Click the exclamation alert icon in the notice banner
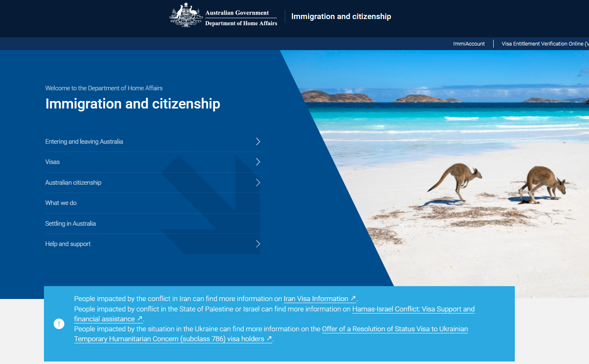The image size is (589, 364). pos(59,324)
